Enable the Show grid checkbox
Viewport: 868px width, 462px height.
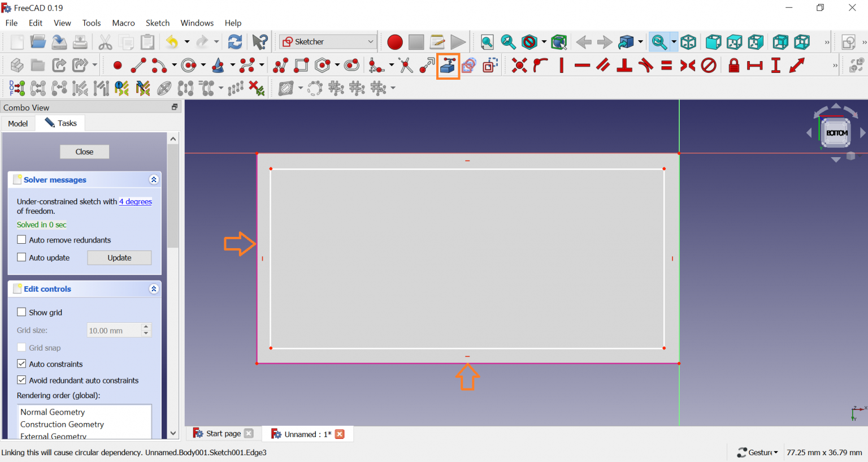[x=21, y=312]
